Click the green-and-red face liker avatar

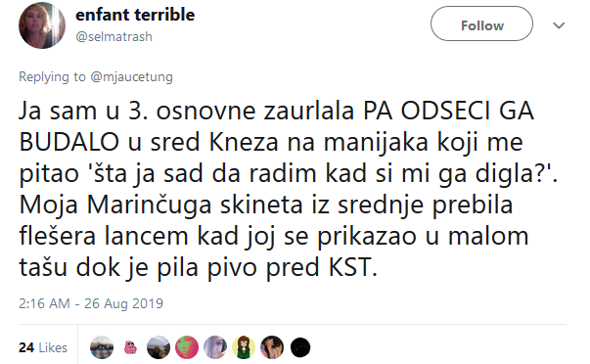point(187,347)
